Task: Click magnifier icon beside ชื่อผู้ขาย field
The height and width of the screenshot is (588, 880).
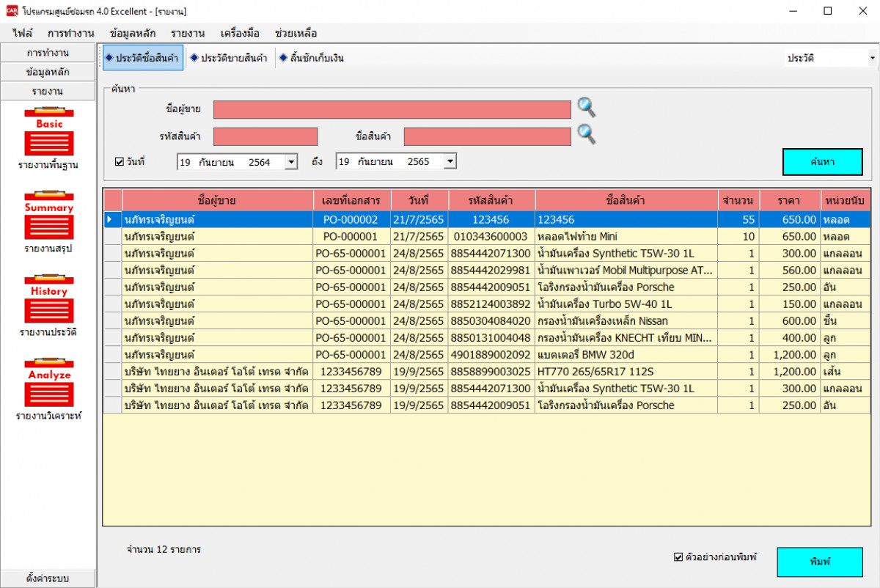Action: click(x=586, y=109)
